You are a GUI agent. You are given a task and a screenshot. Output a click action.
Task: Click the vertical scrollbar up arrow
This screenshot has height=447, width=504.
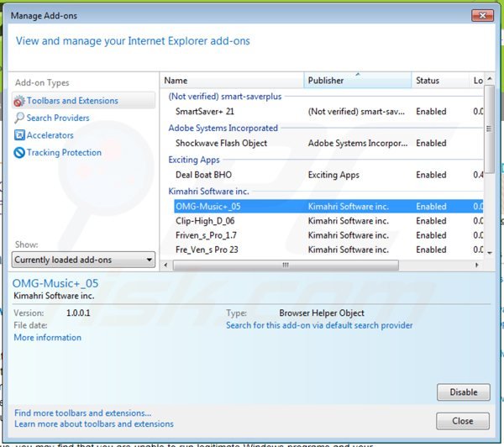pos(489,78)
